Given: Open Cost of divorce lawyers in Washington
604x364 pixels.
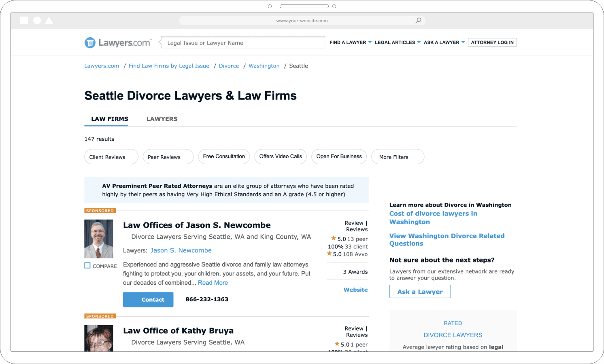Looking at the screenshot, I should pos(433,218).
